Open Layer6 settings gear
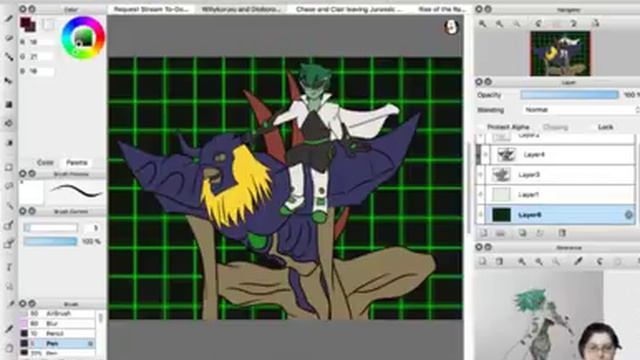The width and height of the screenshot is (640, 360). coord(629,215)
